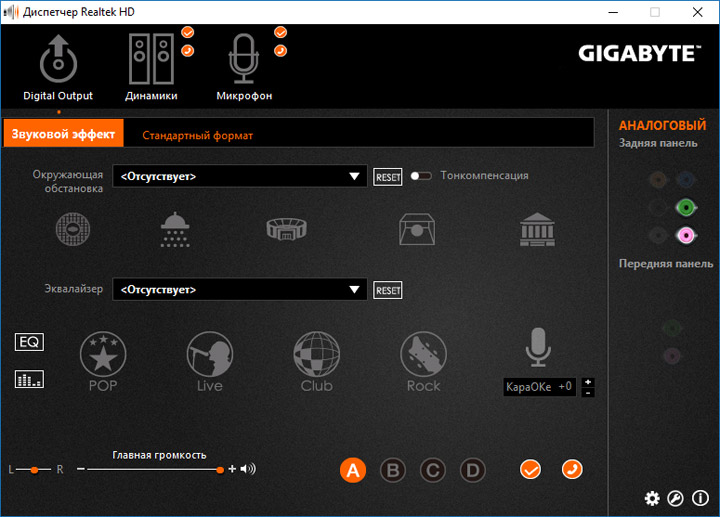Choose the sewer pipe environment preset
Screen dimensions: 720x517
coord(73,229)
